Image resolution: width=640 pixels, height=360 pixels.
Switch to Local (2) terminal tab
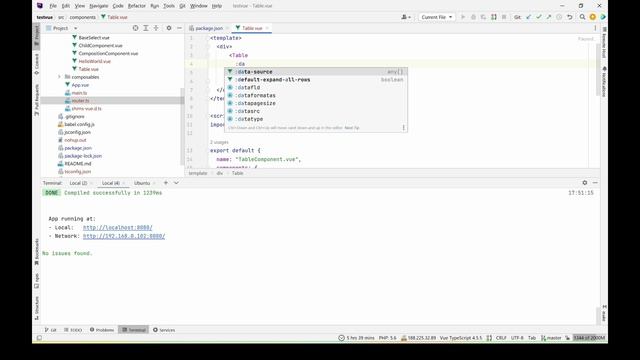coord(78,183)
